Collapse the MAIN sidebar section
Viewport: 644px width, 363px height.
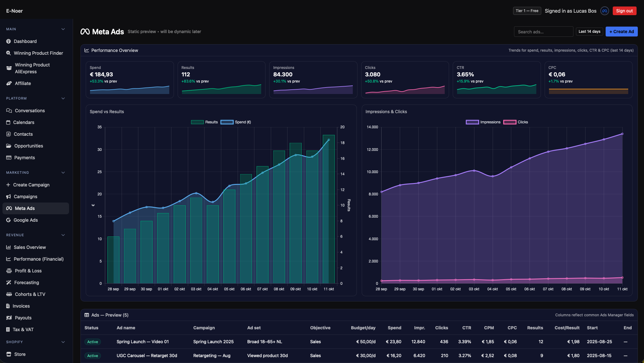point(63,29)
